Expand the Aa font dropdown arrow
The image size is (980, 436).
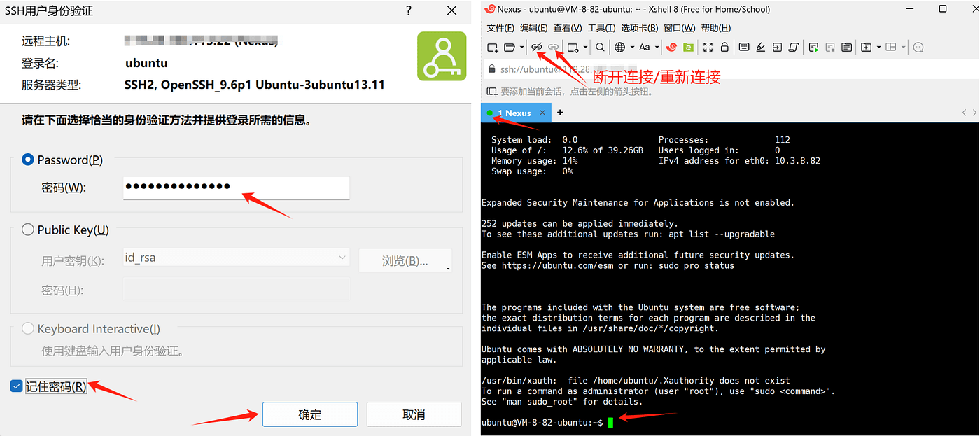pyautogui.click(x=657, y=48)
